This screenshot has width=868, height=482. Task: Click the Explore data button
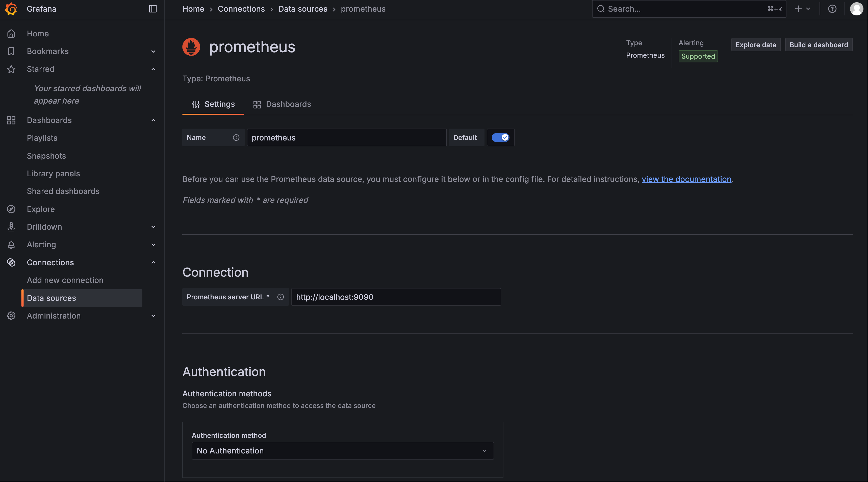tap(755, 45)
